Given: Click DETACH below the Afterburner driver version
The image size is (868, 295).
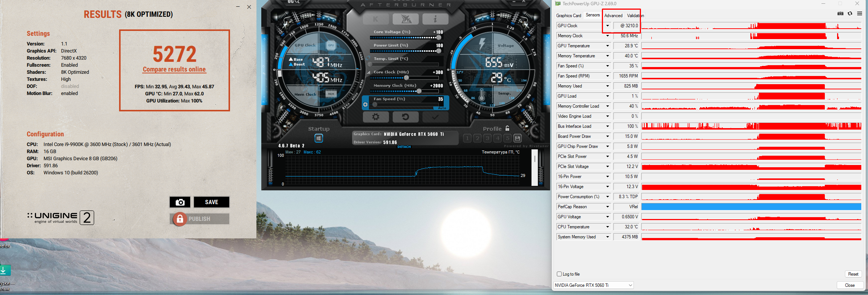Looking at the screenshot, I should coord(404,147).
